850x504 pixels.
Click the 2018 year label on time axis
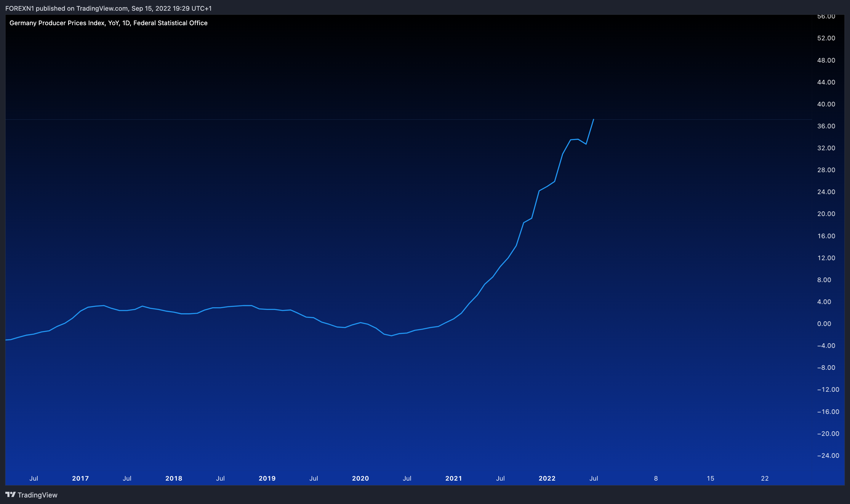coord(174,478)
